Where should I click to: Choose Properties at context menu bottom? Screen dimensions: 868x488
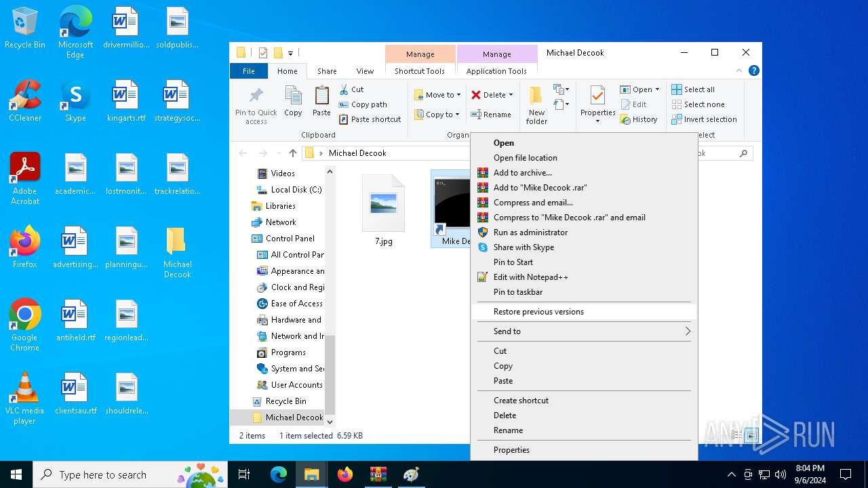click(584, 450)
